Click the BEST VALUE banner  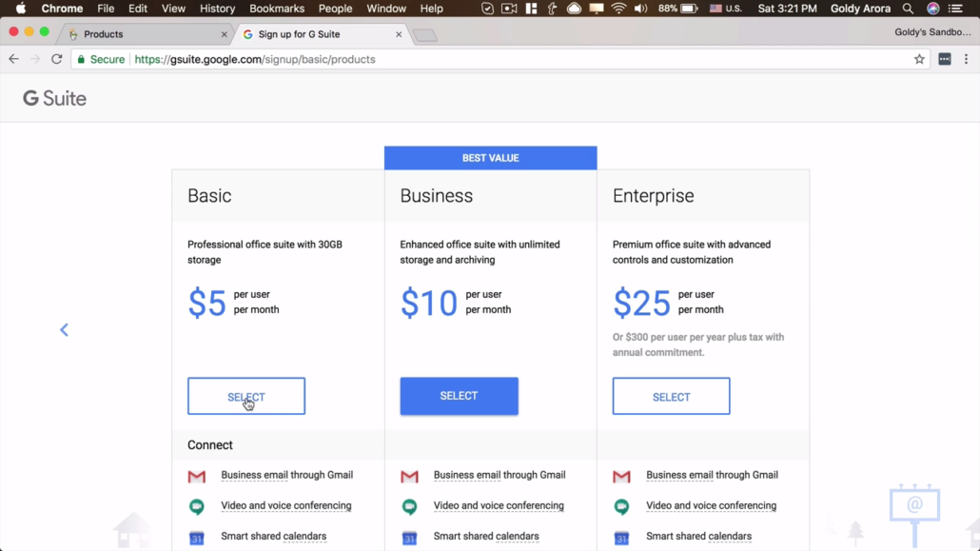tap(491, 158)
